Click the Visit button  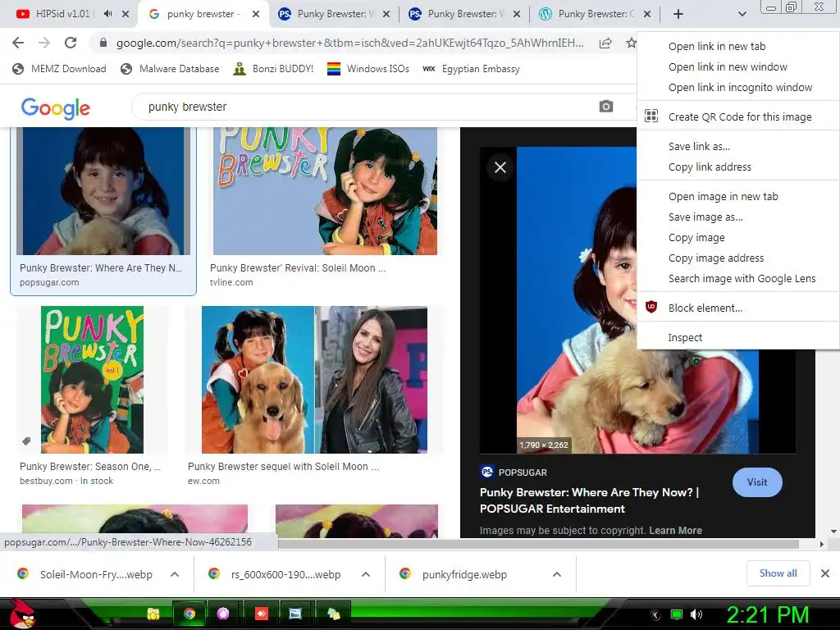point(757,482)
